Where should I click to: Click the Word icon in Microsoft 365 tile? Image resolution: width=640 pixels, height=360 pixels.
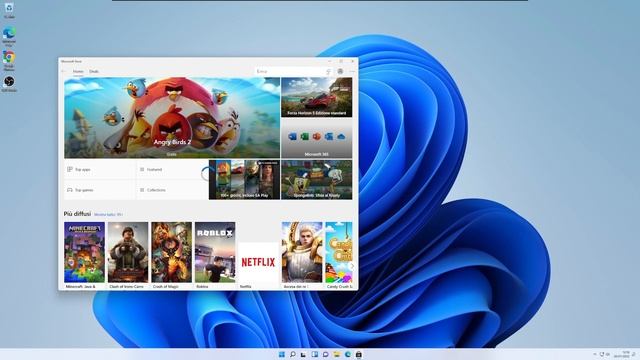point(292,136)
